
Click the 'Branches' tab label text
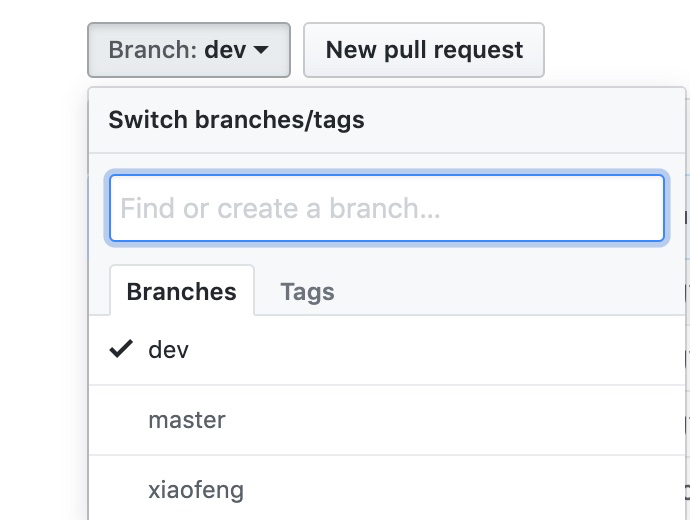pyautogui.click(x=181, y=291)
